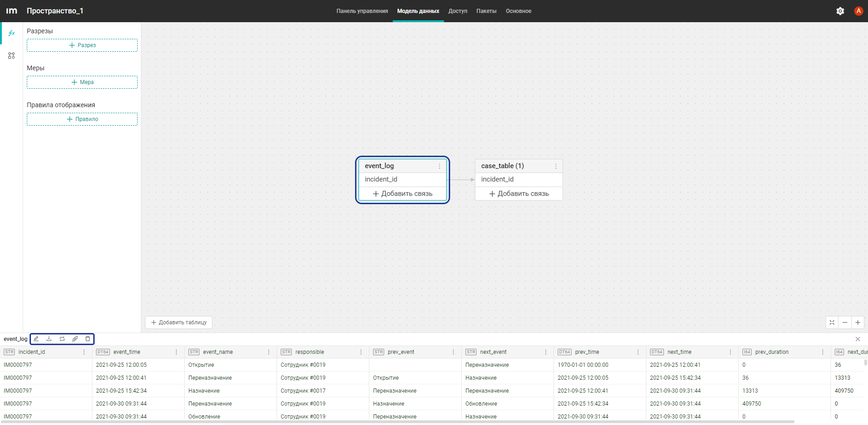Add a link in the case_table node
Image resolution: width=868 pixels, height=425 pixels.
coord(519,194)
